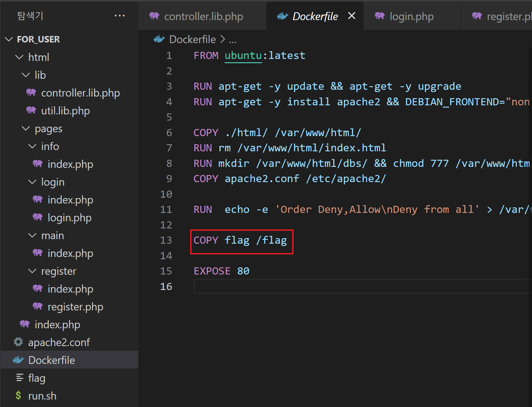532x407 pixels.
Task: Open login.php in file tree
Action: tap(69, 218)
